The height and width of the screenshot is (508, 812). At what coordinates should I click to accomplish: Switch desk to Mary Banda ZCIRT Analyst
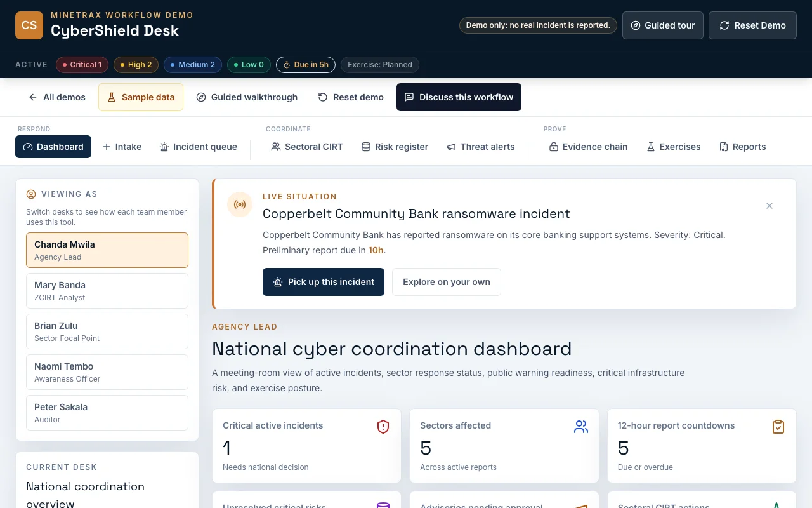point(107,291)
